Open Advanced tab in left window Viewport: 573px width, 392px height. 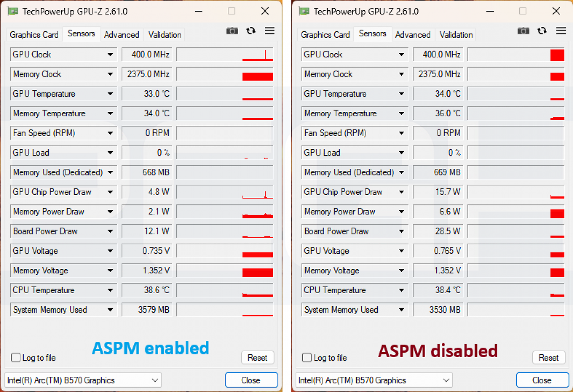[x=122, y=35]
